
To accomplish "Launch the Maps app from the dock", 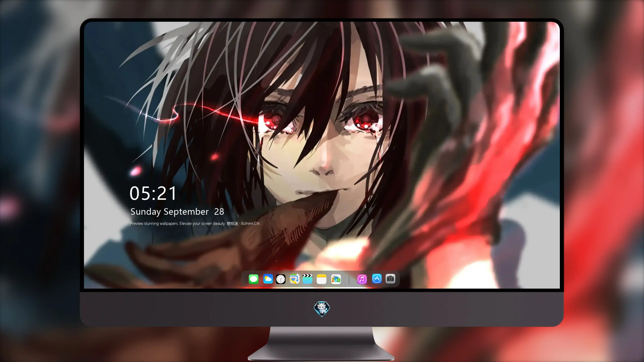I will 294,279.
